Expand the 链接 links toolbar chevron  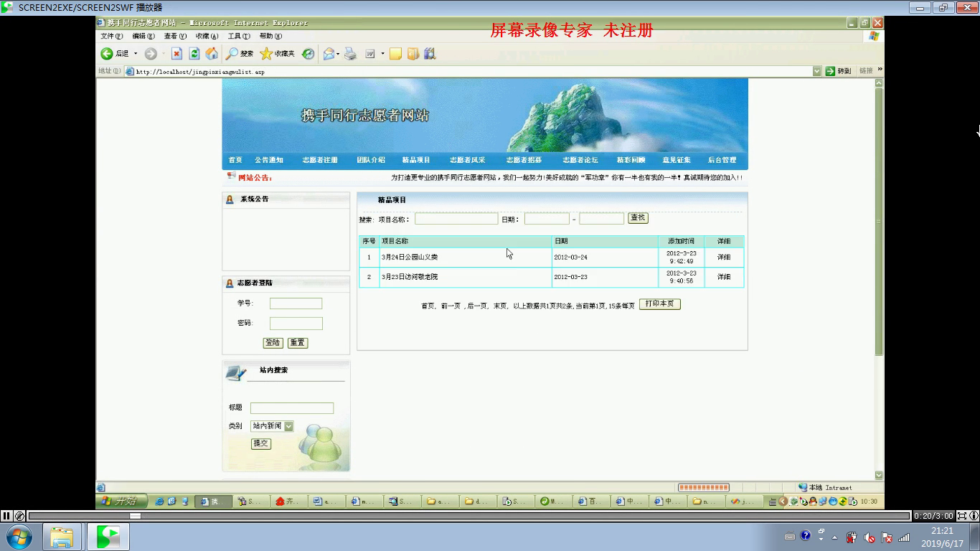click(x=880, y=70)
